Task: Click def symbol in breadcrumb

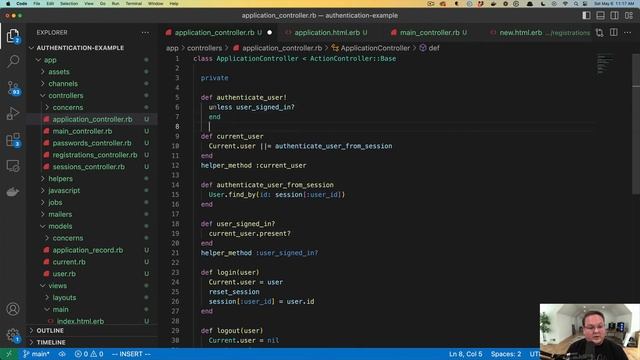Action: pos(434,48)
